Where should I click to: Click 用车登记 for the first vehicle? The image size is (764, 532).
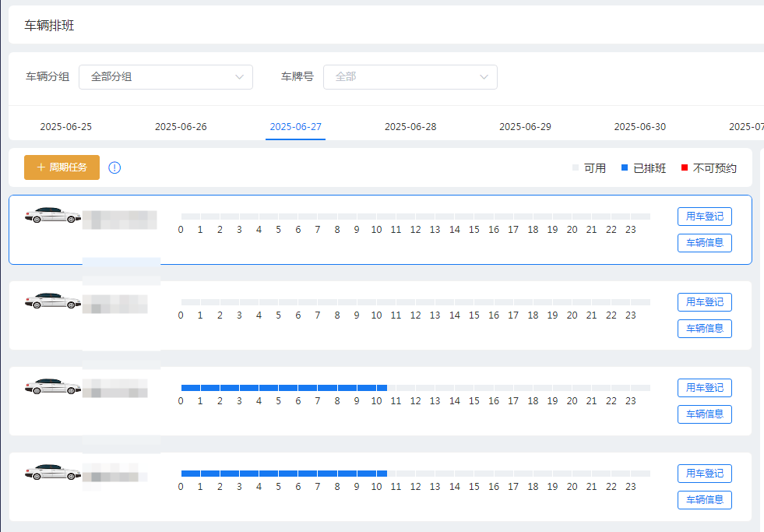tap(705, 217)
